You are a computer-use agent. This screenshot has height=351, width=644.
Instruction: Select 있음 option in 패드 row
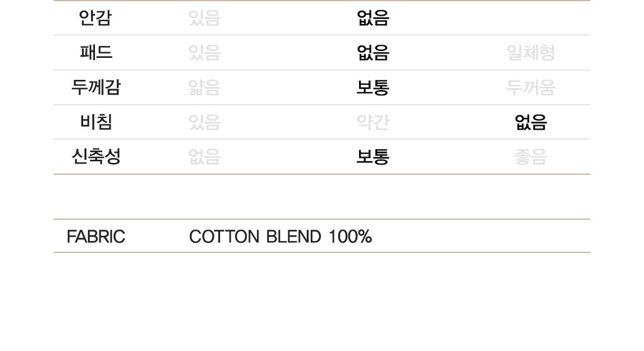point(204,53)
